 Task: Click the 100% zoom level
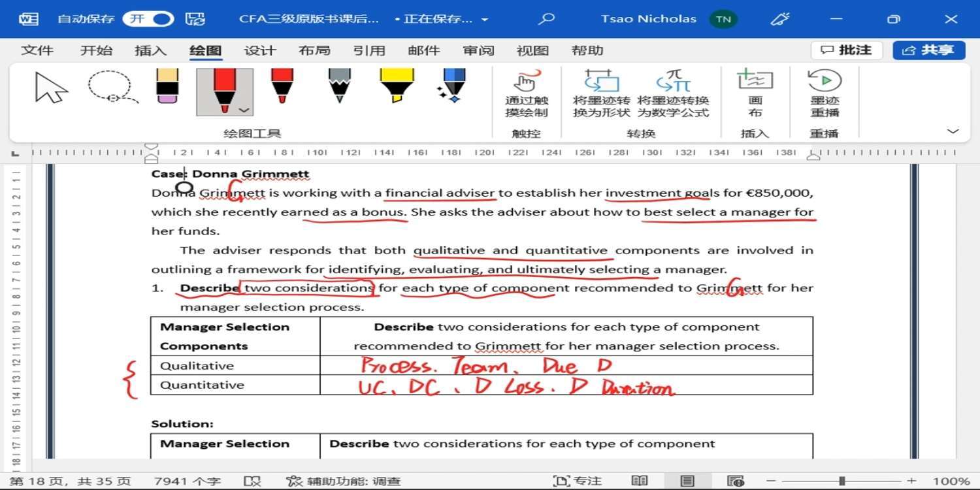coord(951,482)
